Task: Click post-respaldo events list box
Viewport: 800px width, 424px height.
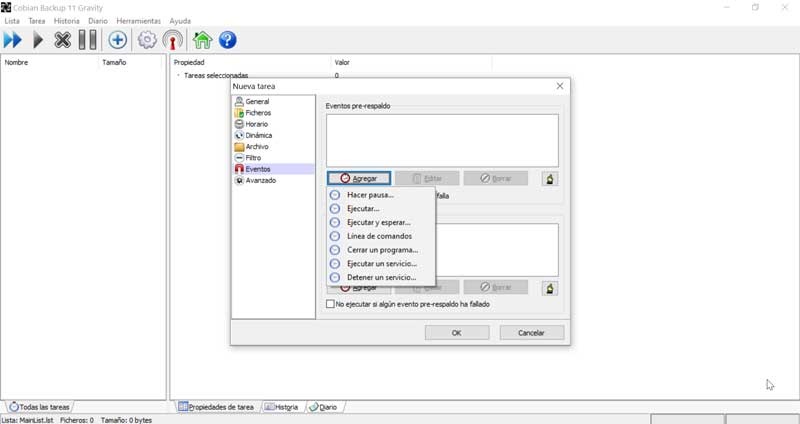Action: [496, 250]
